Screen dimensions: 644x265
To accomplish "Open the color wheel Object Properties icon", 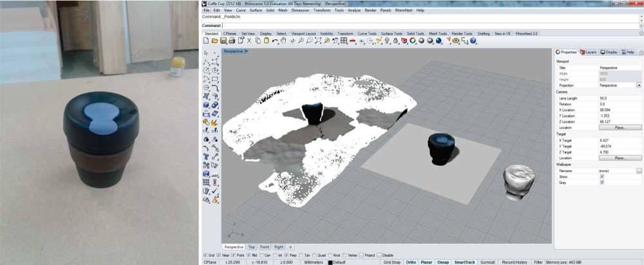I will tap(412, 41).
